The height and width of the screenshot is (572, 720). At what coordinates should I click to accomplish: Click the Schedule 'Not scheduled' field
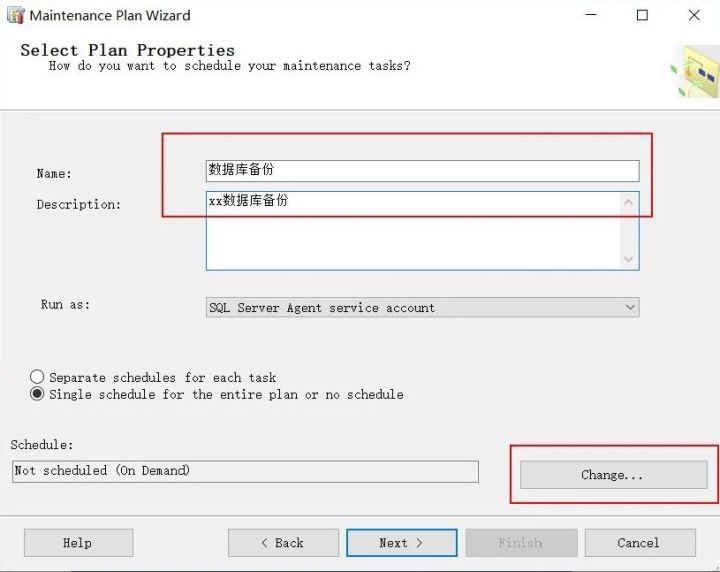pos(245,471)
